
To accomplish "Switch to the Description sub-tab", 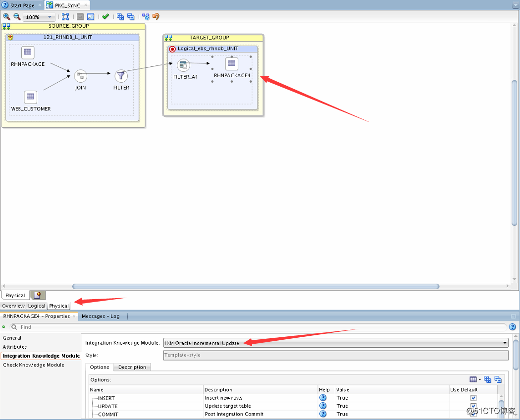I will (x=132, y=367).
